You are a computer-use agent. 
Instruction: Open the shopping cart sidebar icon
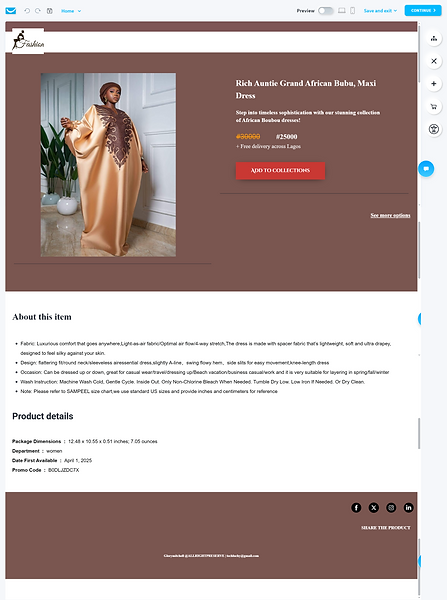pos(434,106)
